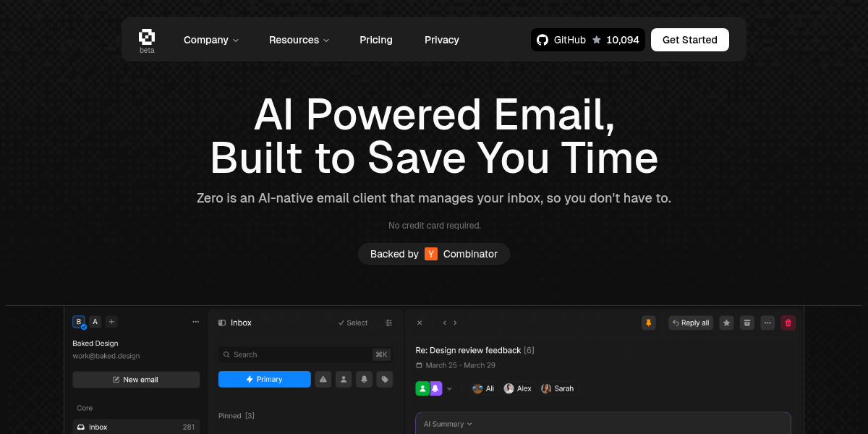Select the Primary inbox tab
Screen dimensions: 868x434
point(264,379)
